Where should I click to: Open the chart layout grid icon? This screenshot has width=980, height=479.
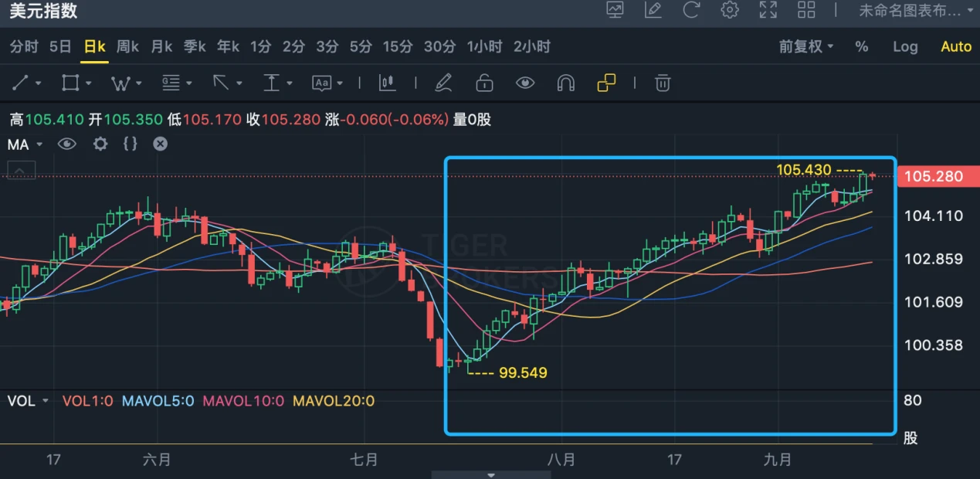pyautogui.click(x=806, y=10)
